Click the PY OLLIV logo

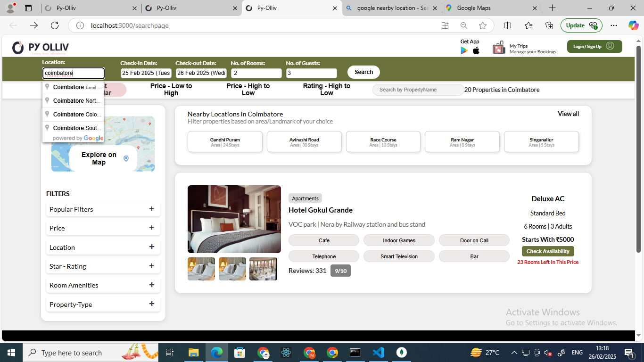(41, 48)
